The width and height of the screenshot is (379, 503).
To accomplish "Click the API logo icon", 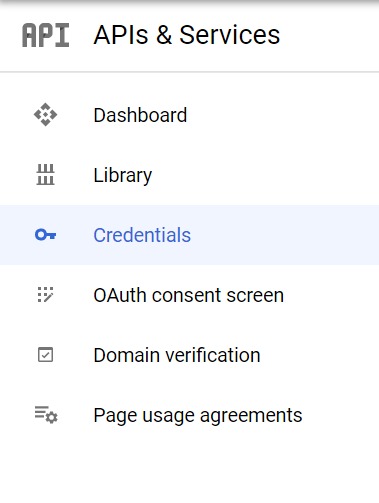I will pos(45,35).
